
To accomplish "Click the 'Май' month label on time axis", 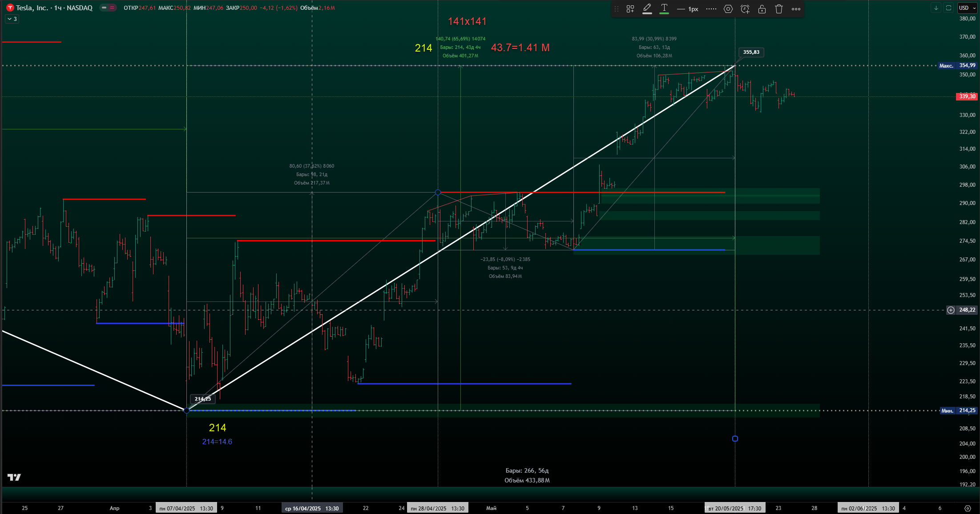I will tap(491, 508).
